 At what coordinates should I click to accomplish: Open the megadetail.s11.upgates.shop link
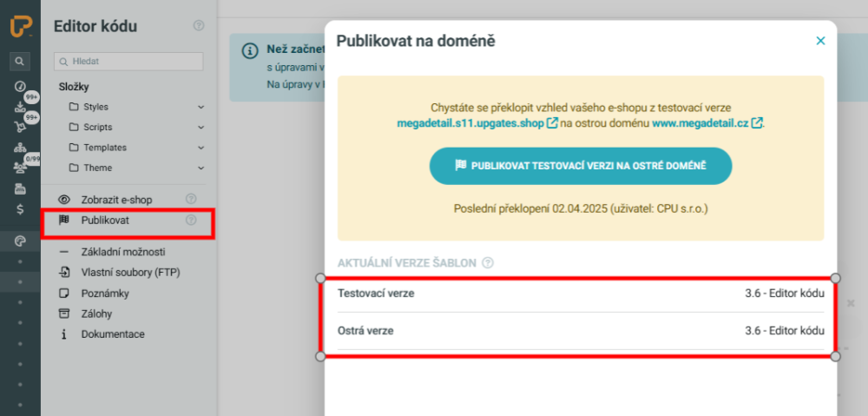tap(470, 123)
